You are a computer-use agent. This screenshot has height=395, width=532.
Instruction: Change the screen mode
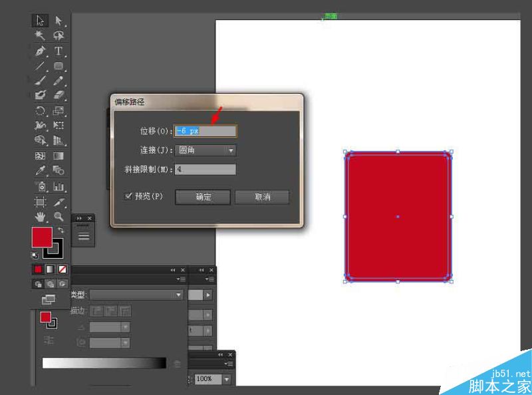point(48,299)
